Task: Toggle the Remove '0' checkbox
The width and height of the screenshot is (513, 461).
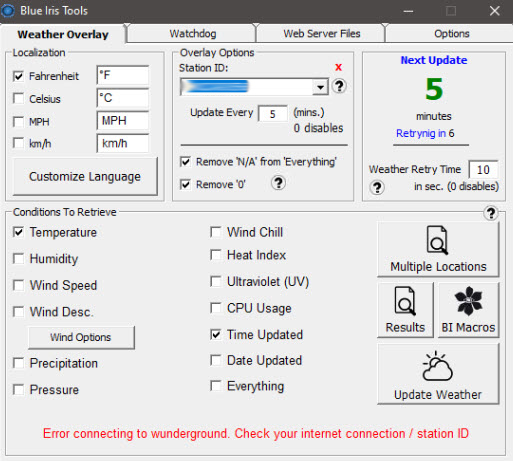Action: (185, 184)
